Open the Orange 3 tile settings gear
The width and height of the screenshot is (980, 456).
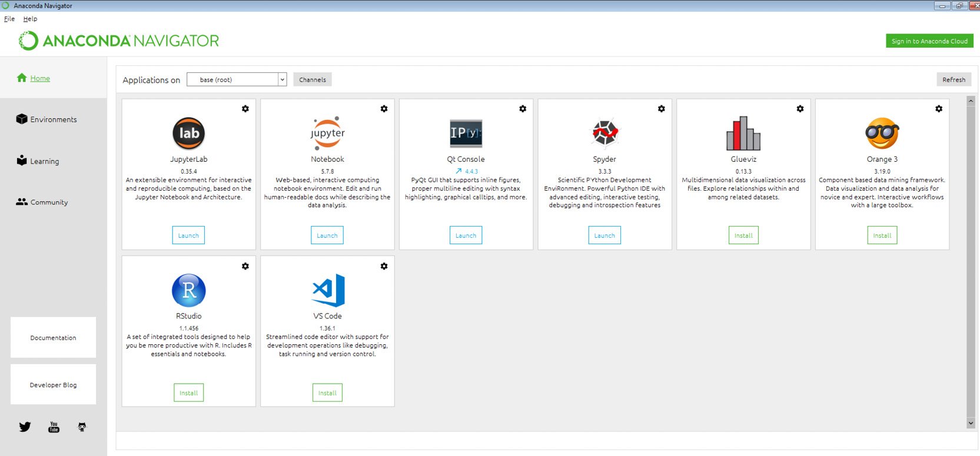point(939,109)
